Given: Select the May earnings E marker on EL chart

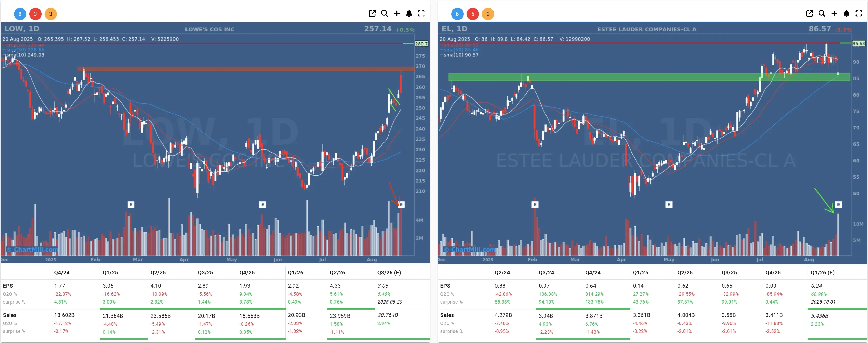Looking at the screenshot, I should (x=669, y=204).
